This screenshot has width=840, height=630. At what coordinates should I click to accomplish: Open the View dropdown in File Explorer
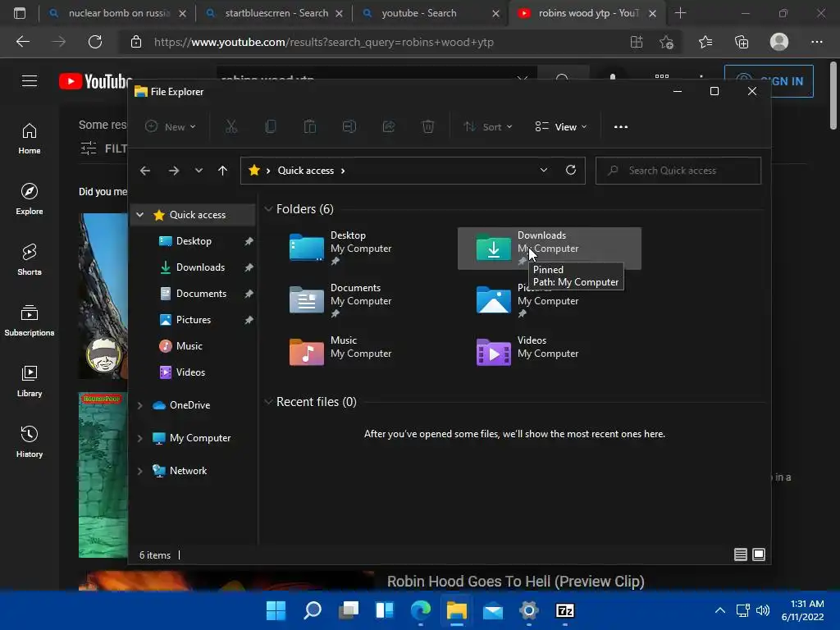point(561,127)
